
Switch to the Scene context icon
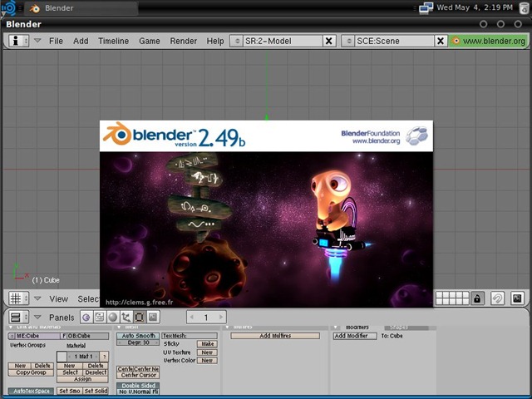point(153,318)
